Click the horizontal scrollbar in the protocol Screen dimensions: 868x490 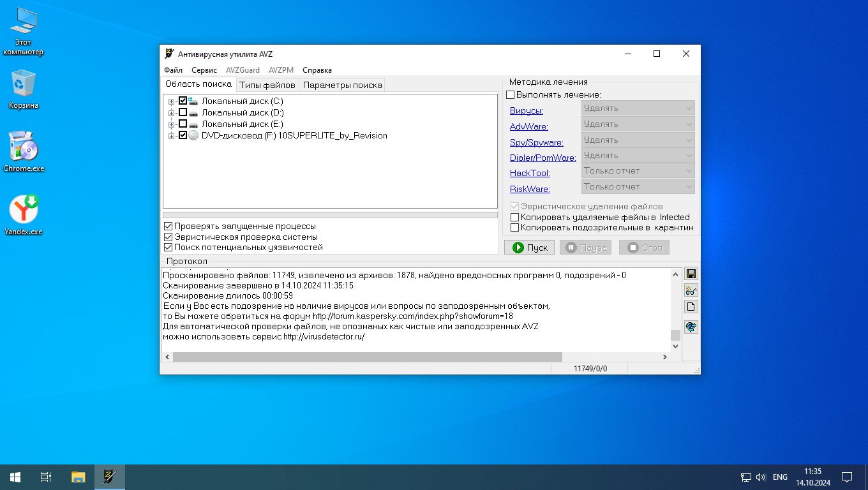pyautogui.click(x=367, y=357)
